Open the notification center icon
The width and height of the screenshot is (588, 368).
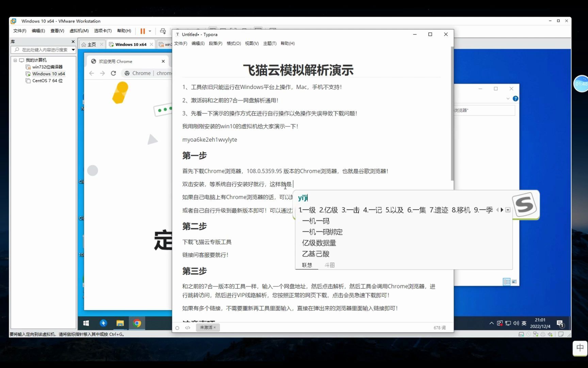(560, 323)
